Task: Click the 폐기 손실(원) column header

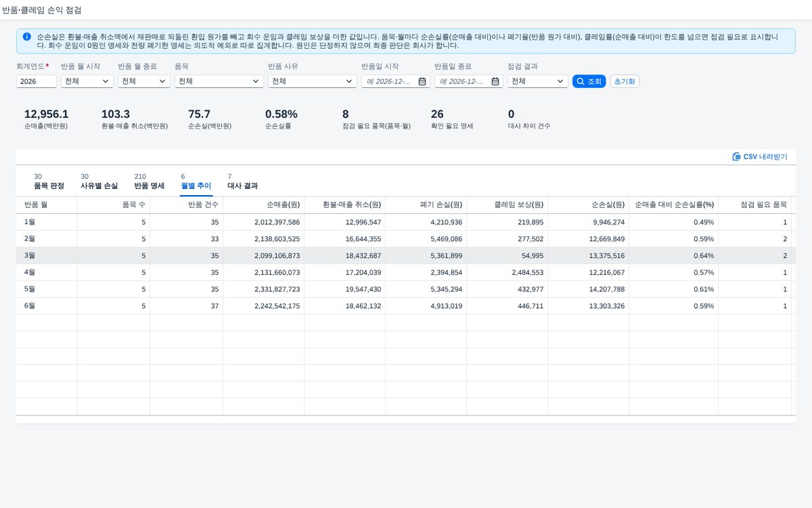Action: [426, 205]
